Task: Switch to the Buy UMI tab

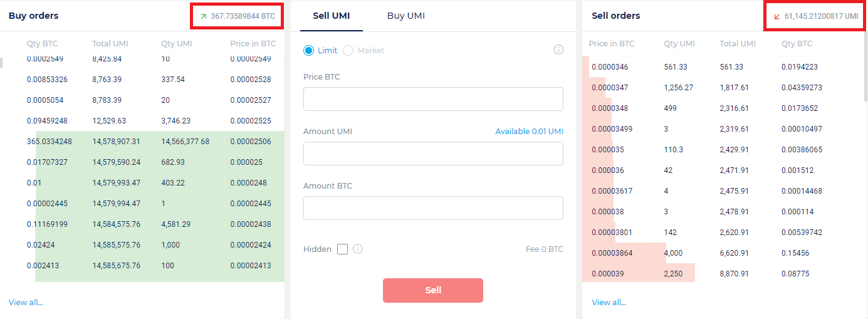Action: click(405, 16)
